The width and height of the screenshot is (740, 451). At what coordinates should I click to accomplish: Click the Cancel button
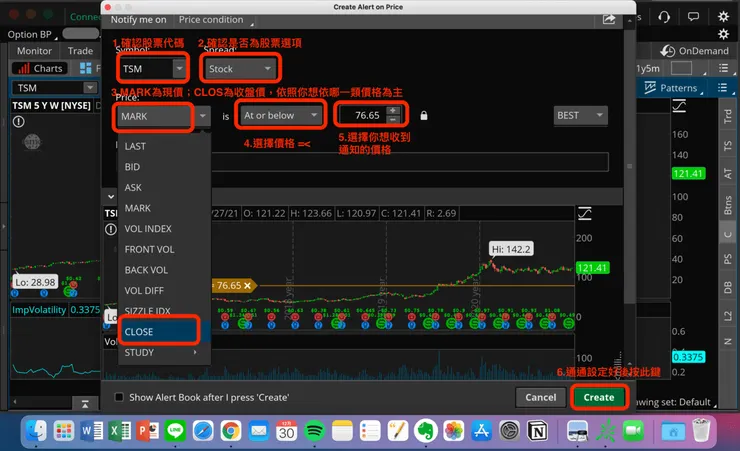tap(541, 397)
